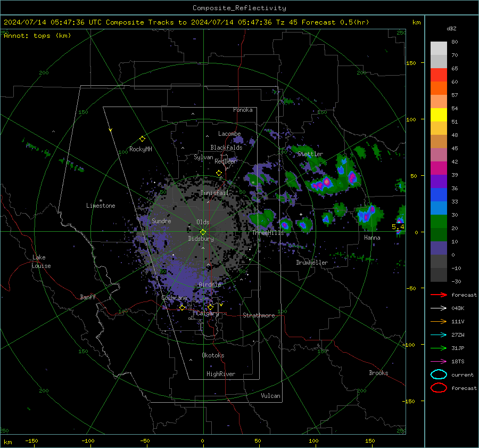
Task: Click the Cochrane city label
Action: click(x=174, y=298)
